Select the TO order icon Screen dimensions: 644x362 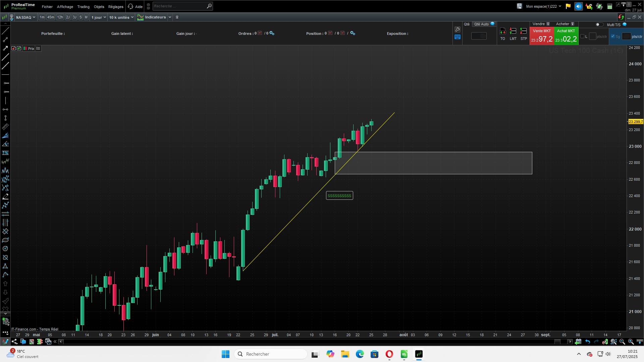(x=502, y=32)
